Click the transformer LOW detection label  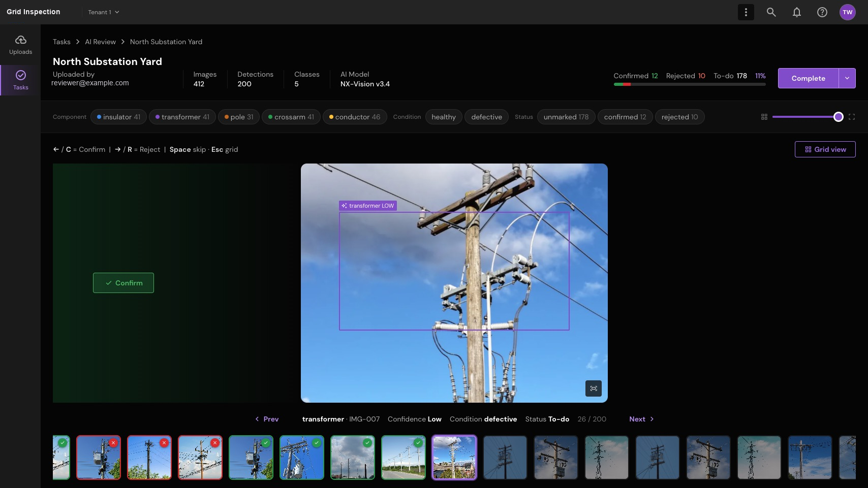coord(368,206)
